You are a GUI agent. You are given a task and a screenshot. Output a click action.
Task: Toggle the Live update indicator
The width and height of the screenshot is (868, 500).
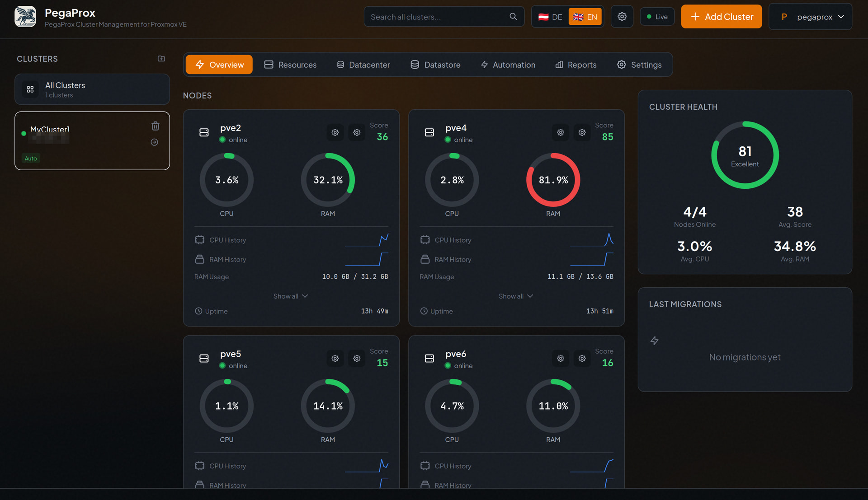tap(657, 17)
